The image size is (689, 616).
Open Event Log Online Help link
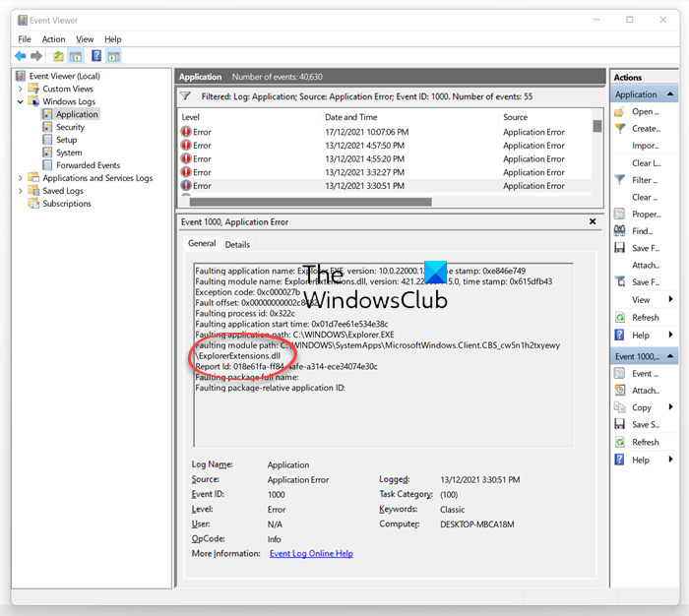pos(312,554)
